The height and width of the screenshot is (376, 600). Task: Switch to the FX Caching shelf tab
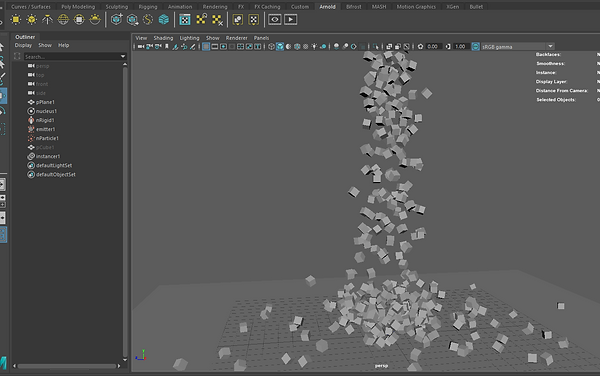[x=267, y=7]
